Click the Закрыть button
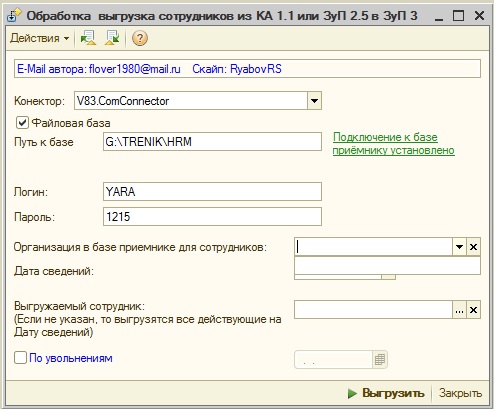 [460, 393]
